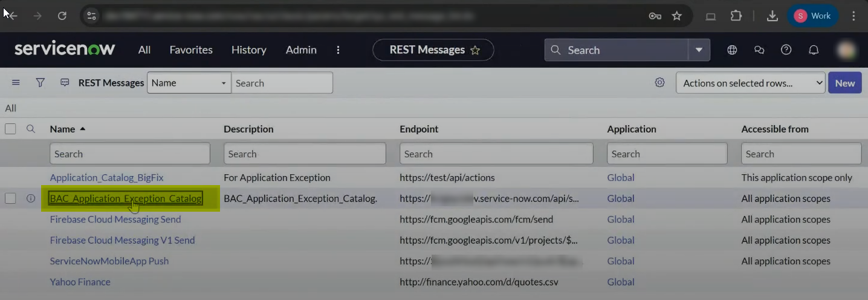Click the Endpoint column search field
The image size is (868, 300).
(496, 154)
